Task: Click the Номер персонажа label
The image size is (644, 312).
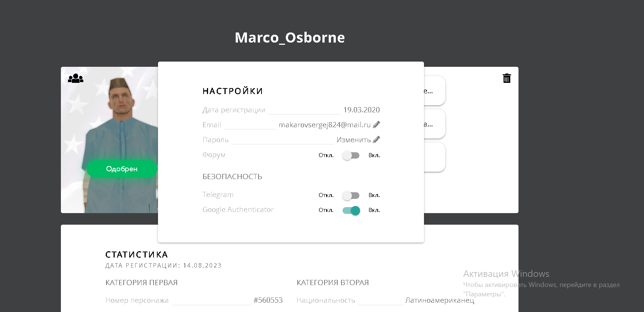Action: (x=137, y=300)
